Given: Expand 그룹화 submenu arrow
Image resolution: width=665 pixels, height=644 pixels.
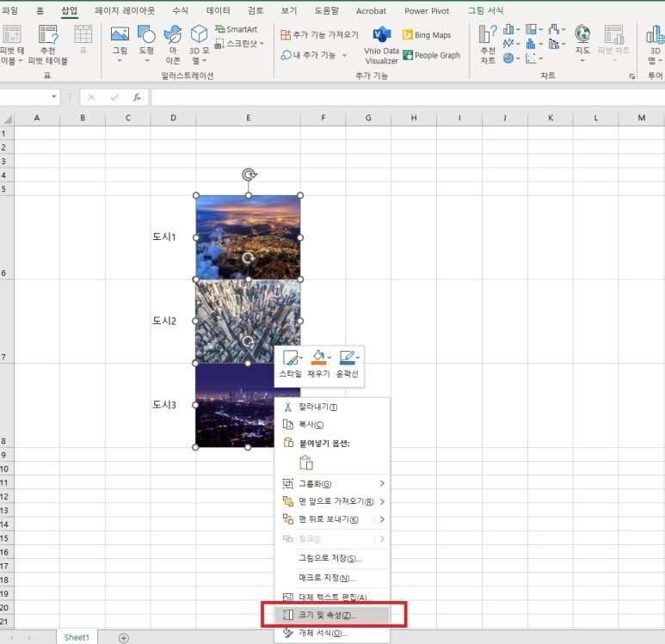Looking at the screenshot, I should [382, 483].
